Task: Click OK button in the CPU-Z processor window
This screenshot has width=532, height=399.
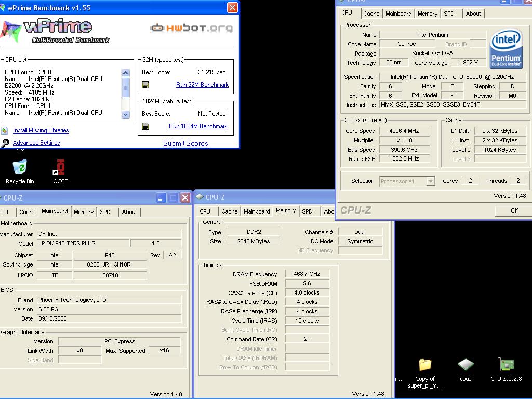Action: click(514, 211)
